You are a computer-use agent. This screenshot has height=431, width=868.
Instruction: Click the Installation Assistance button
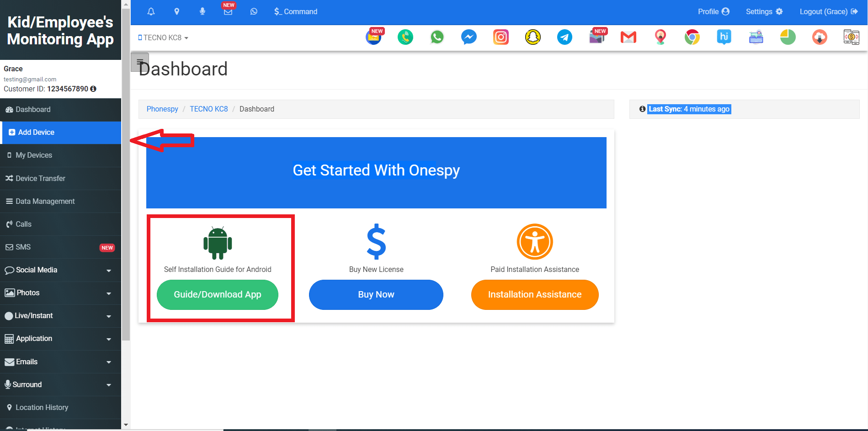coord(535,295)
